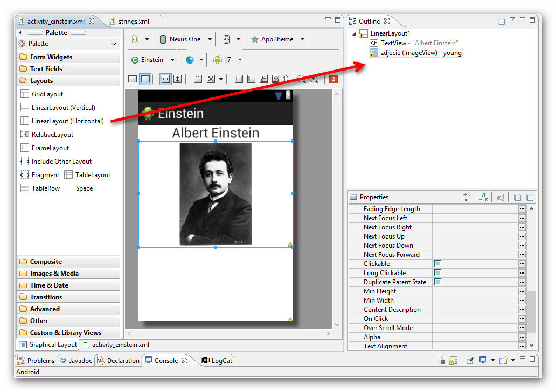Open the LogCat tab
Image resolution: width=556 pixels, height=392 pixels.
click(217, 360)
